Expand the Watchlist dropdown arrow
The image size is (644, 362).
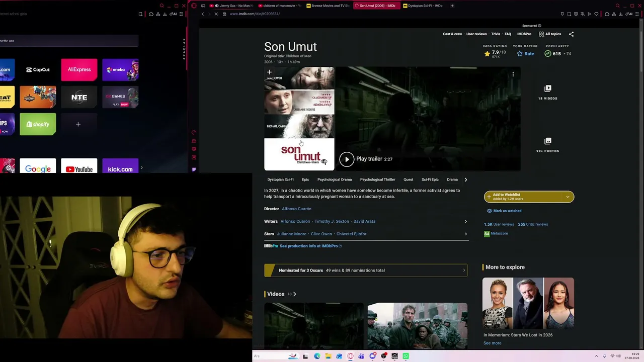[x=568, y=197]
